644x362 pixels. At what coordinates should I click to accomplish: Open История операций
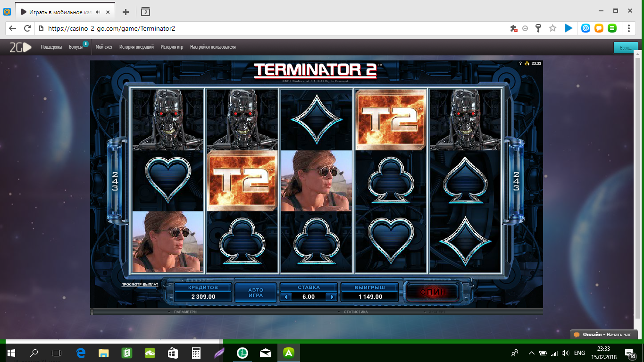pos(136,47)
